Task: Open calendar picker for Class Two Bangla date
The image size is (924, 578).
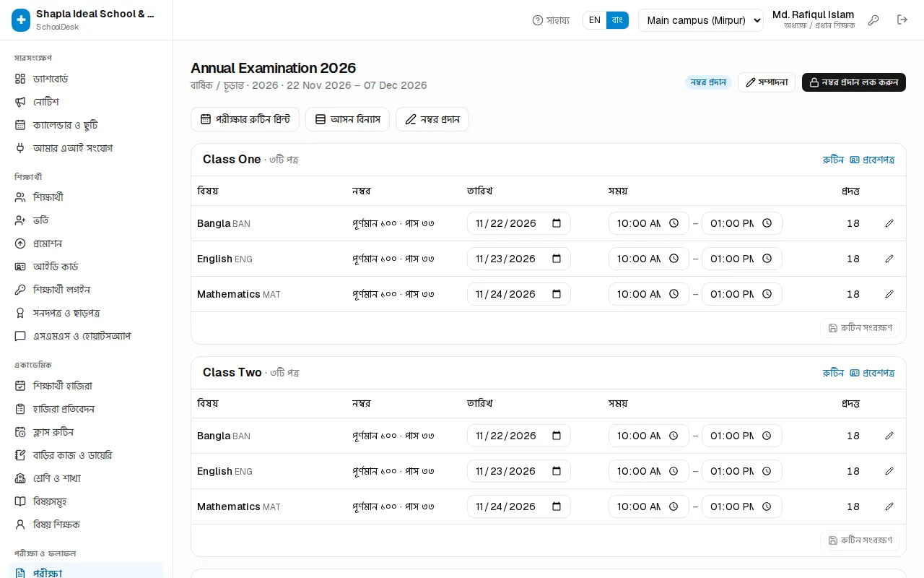Action: coord(557,436)
